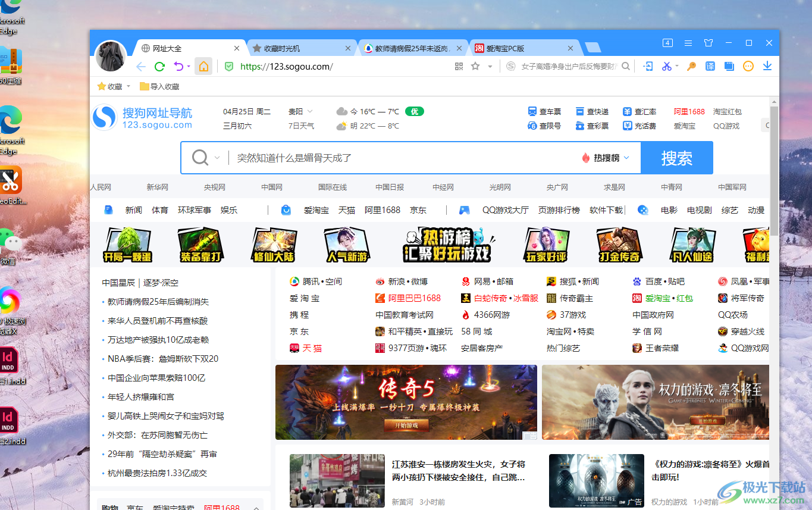Screen dimensions: 812x510
Task: Go to the home page via the house icon
Action: tap(203, 67)
